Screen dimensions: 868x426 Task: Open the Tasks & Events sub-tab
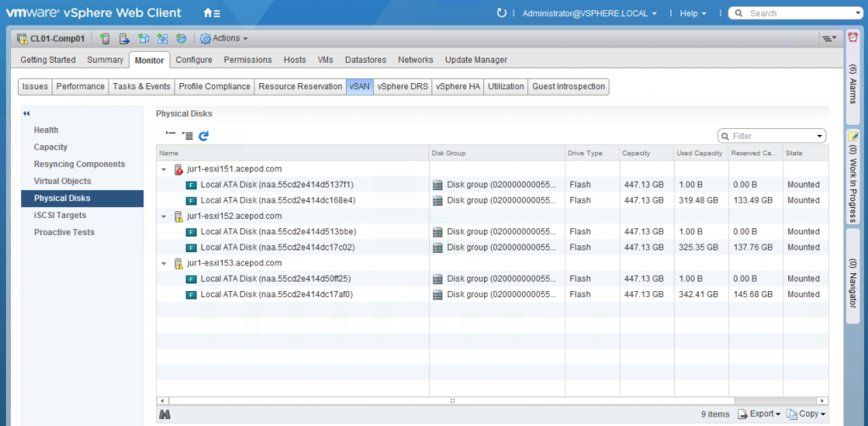tap(142, 87)
